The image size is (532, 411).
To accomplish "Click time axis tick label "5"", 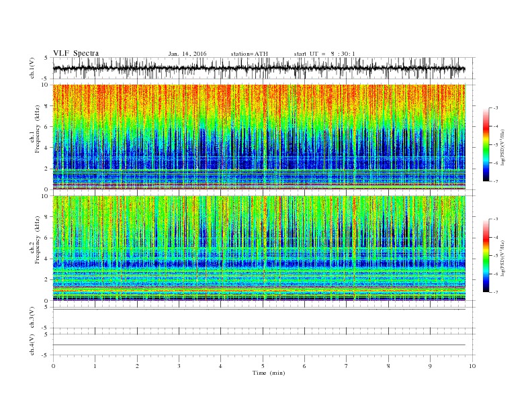I will [263, 366].
